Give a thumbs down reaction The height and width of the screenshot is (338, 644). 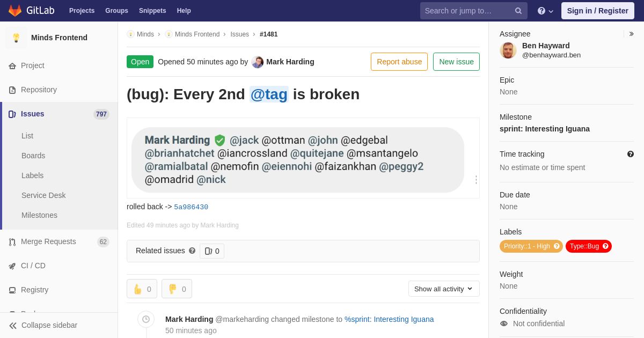(177, 289)
